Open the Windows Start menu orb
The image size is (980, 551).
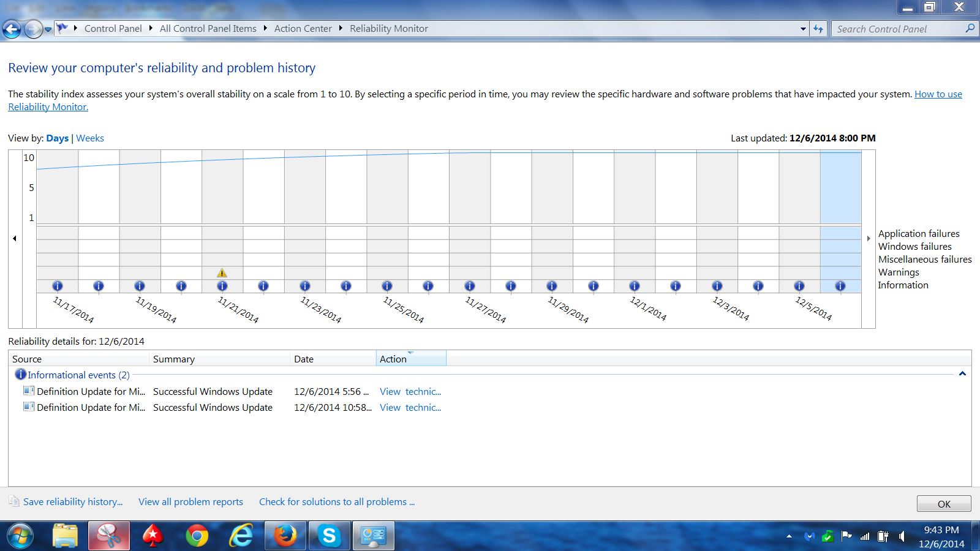[20, 536]
